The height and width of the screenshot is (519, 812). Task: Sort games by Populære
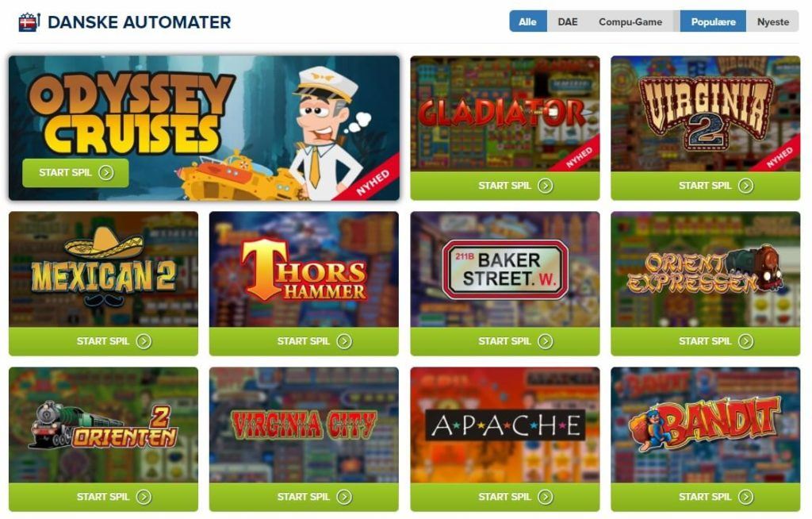point(713,21)
